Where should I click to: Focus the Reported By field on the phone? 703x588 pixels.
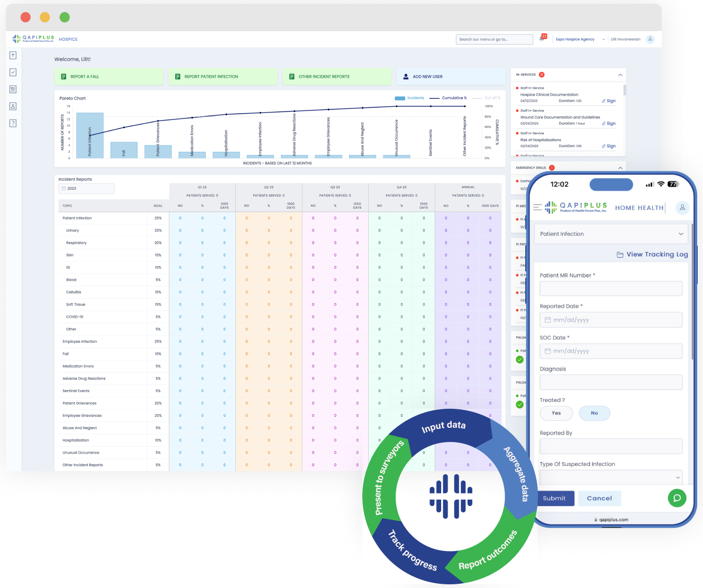611,446
